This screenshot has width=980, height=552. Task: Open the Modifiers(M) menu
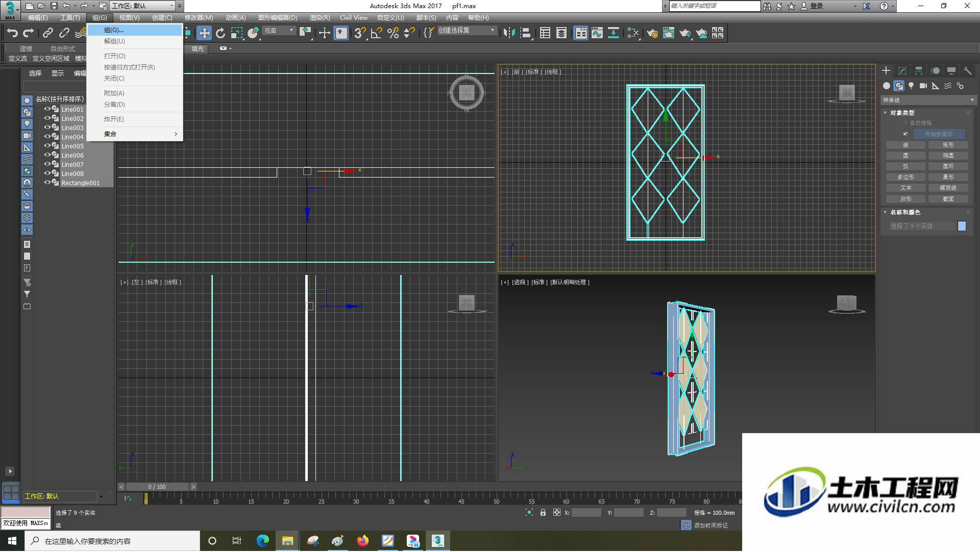point(199,18)
